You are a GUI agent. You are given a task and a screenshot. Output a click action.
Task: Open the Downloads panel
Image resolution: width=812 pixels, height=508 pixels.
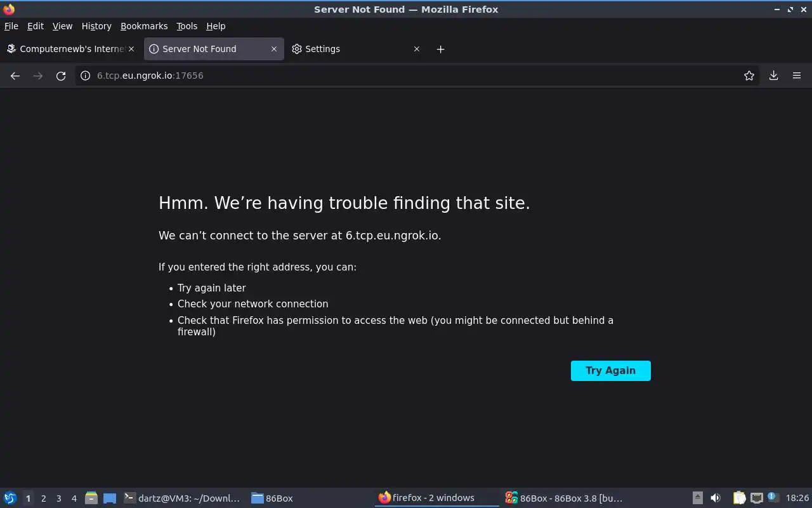(x=774, y=76)
